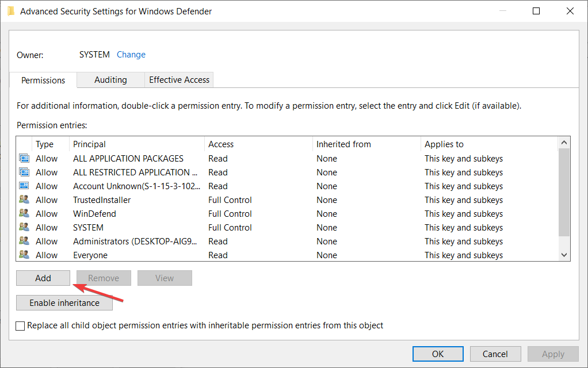588x368 pixels.
Task: Click the scroll up arrow of permission list
Action: tap(564, 143)
